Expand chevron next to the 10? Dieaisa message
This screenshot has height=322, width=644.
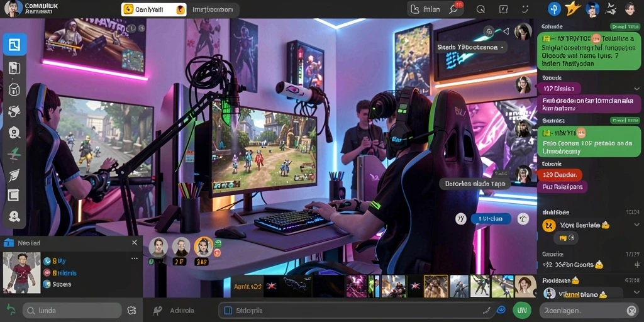[x=636, y=88]
